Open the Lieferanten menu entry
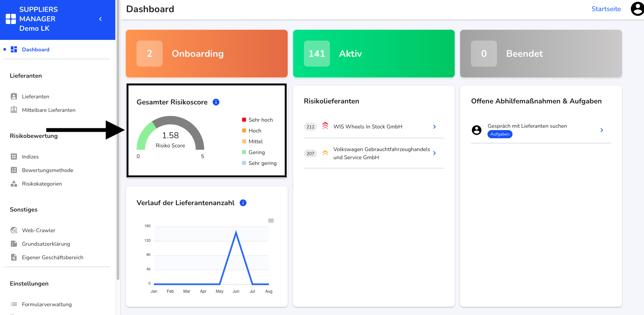The width and height of the screenshot is (644, 315). tap(35, 96)
